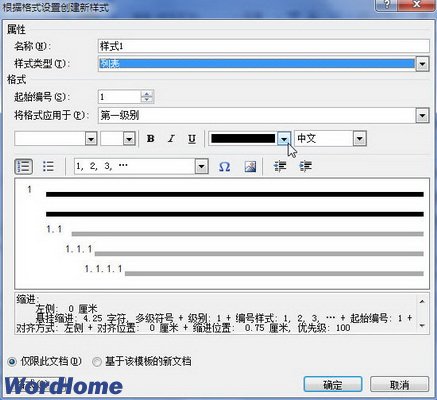Click the empty font name field
Viewport: 437px width, 400px height.
(x=50, y=138)
